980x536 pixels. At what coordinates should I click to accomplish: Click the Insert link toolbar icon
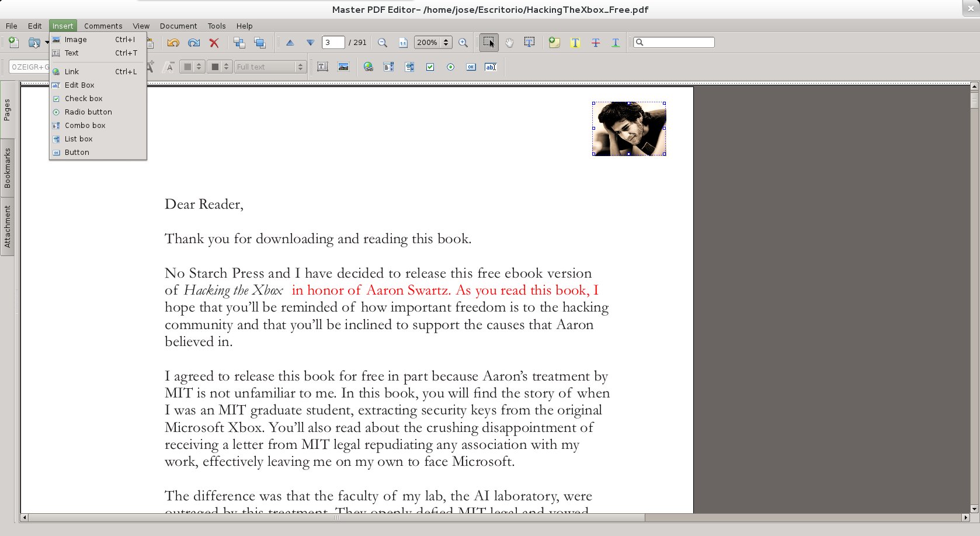pos(368,67)
